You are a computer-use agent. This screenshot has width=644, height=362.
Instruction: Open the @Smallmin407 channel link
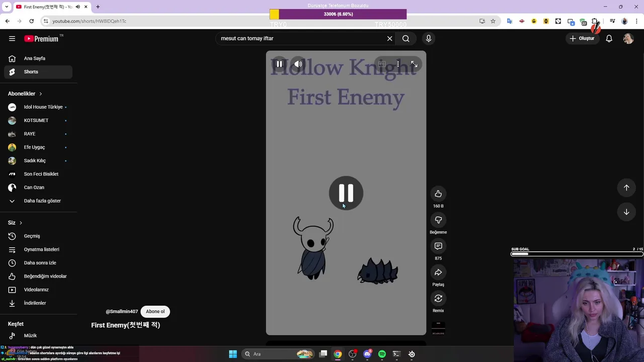click(x=122, y=312)
